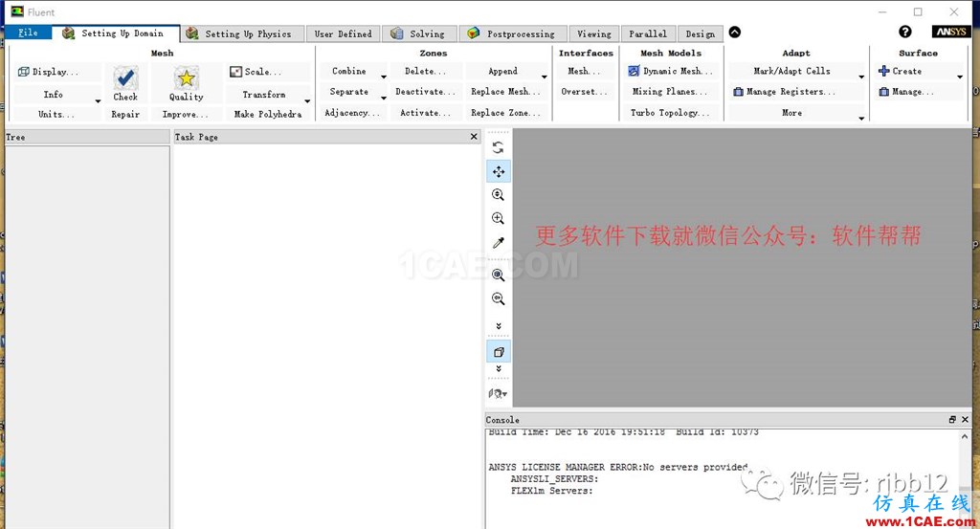Open the User Defined tab

pyautogui.click(x=344, y=33)
